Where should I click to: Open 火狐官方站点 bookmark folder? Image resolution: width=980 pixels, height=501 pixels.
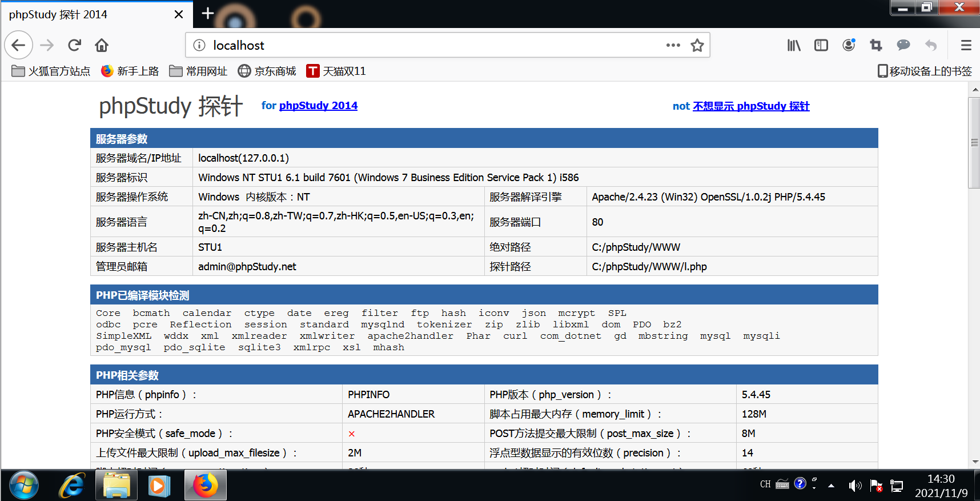pyautogui.click(x=51, y=71)
